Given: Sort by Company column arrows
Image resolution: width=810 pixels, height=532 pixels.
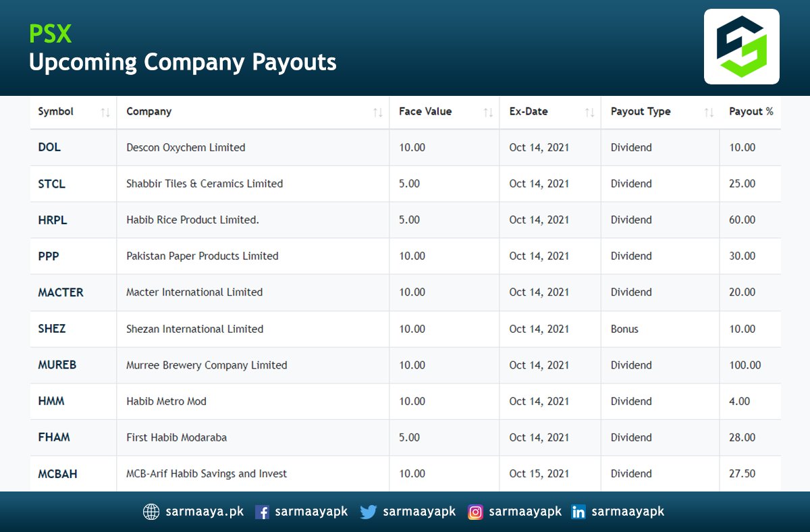Looking at the screenshot, I should pos(378,113).
